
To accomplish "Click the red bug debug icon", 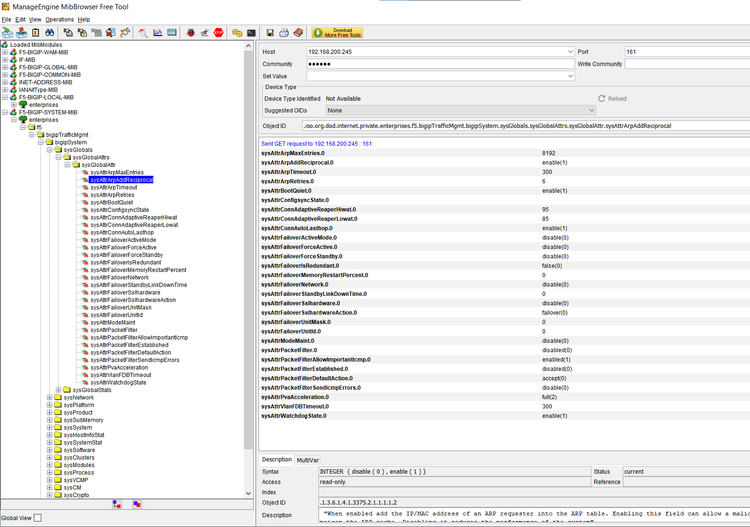I will [190, 32].
